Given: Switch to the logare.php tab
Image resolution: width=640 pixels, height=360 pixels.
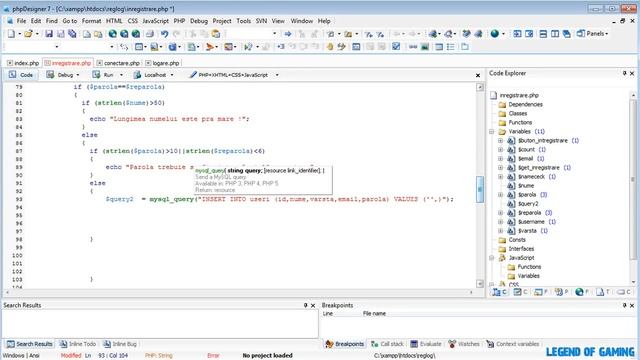Looking at the screenshot, I should click(x=162, y=63).
